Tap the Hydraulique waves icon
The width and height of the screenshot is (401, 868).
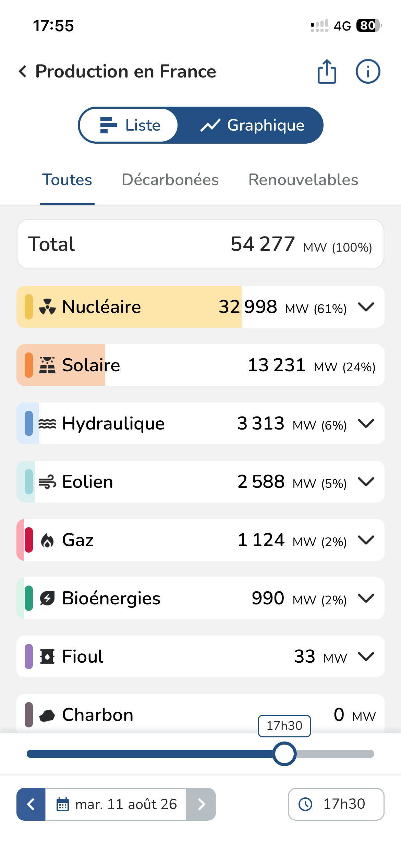[x=47, y=424]
